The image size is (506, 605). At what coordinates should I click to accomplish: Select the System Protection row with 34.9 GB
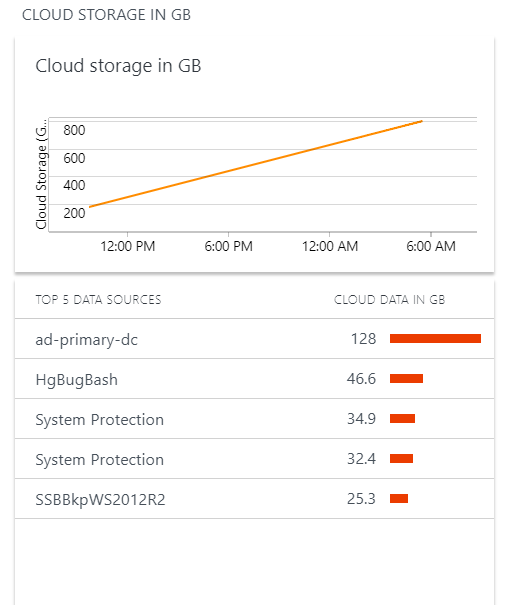click(x=254, y=419)
